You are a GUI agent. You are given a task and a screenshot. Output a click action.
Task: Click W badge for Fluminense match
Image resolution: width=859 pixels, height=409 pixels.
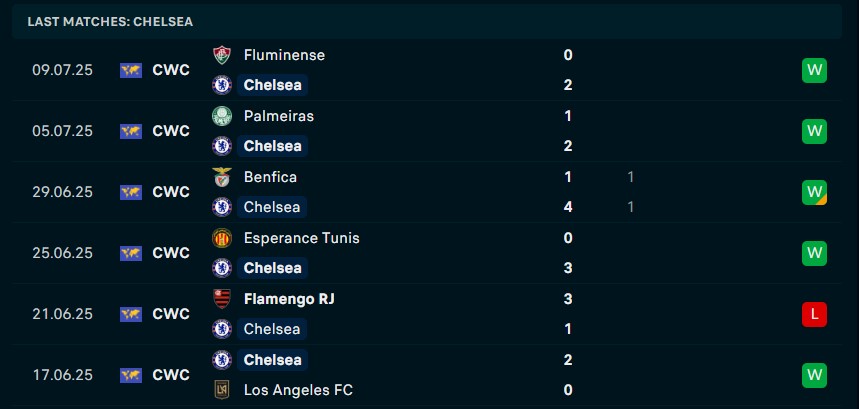pos(814,70)
